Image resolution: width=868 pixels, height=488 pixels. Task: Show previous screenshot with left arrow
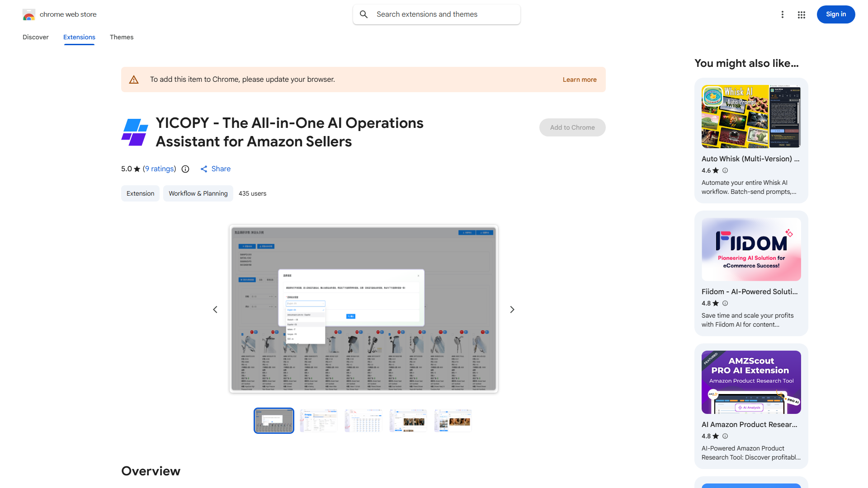[215, 310]
